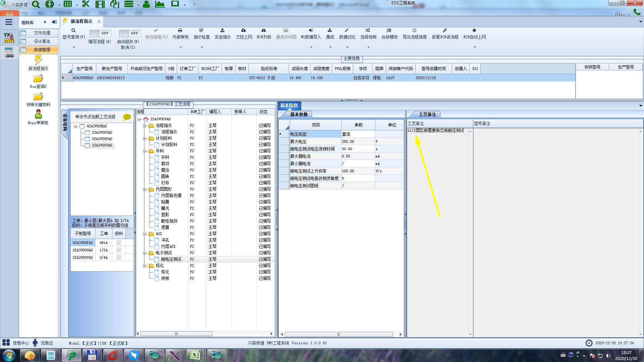Open Excel from the Windows taskbar

[x=195, y=355]
